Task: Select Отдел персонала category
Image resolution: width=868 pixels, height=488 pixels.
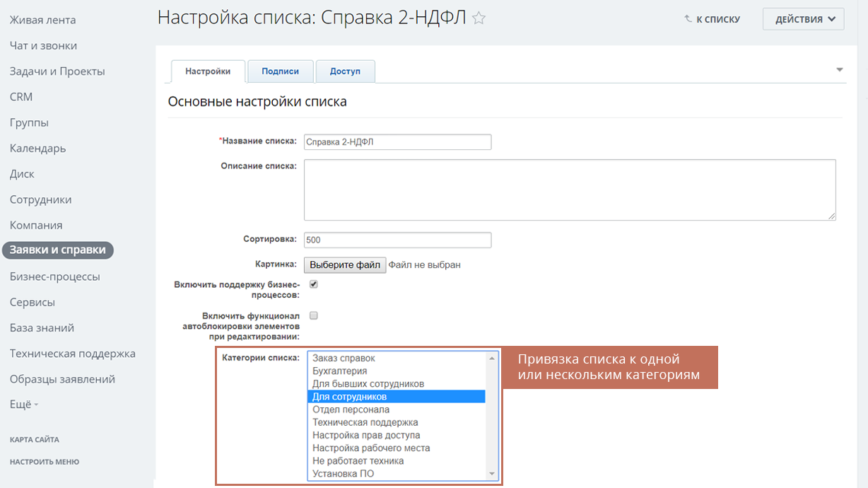Action: pyautogui.click(x=351, y=409)
